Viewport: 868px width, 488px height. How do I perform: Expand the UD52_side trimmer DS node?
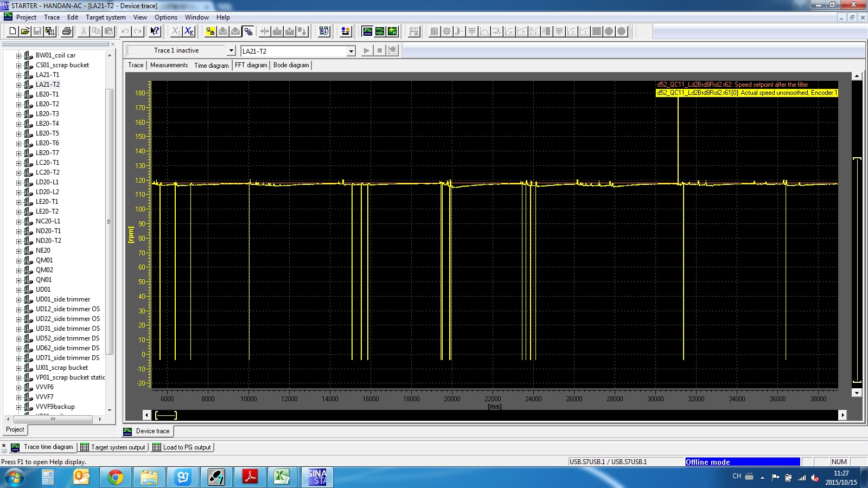coord(18,339)
